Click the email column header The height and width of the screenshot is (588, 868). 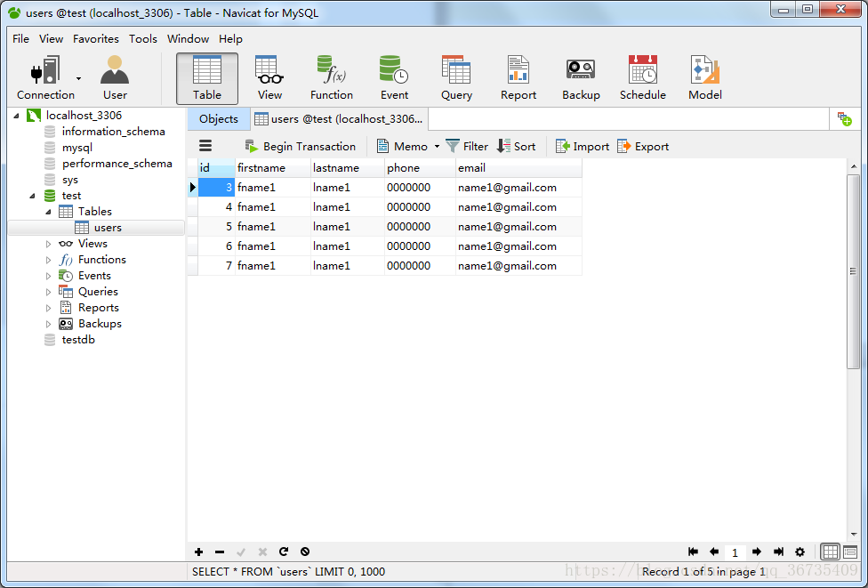518,168
